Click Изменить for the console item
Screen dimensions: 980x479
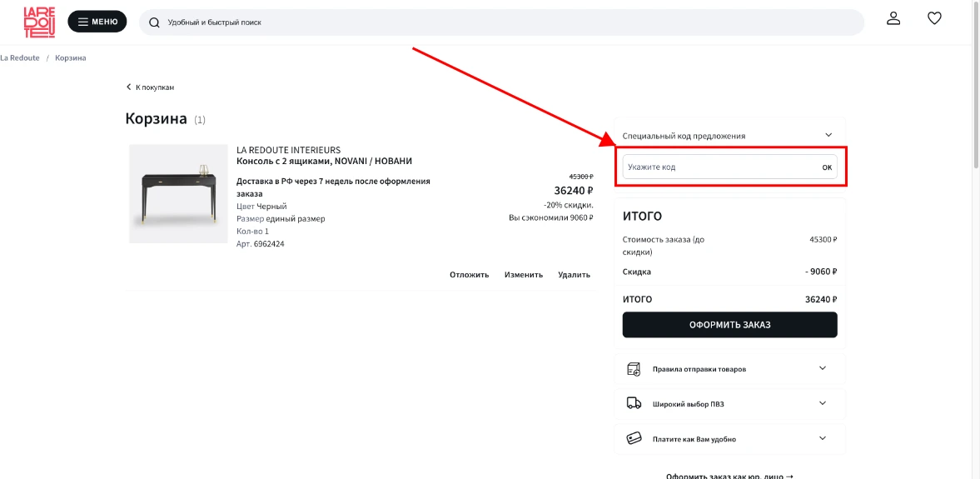tap(524, 275)
